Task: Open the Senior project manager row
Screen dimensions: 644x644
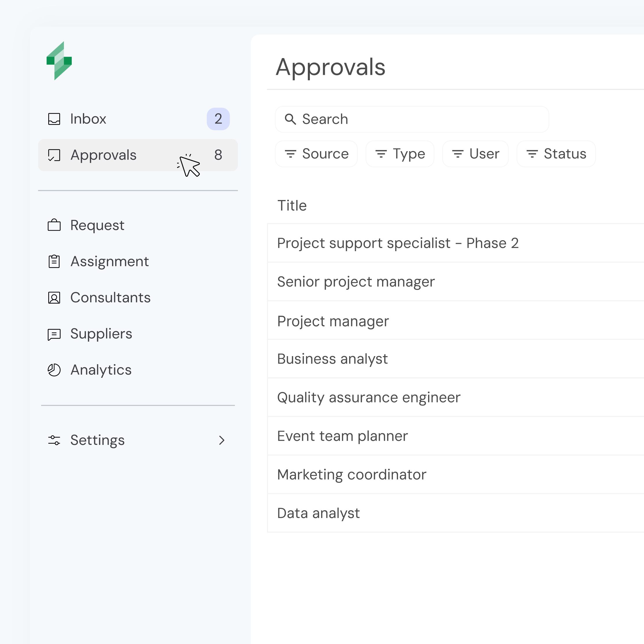Action: coord(356,282)
